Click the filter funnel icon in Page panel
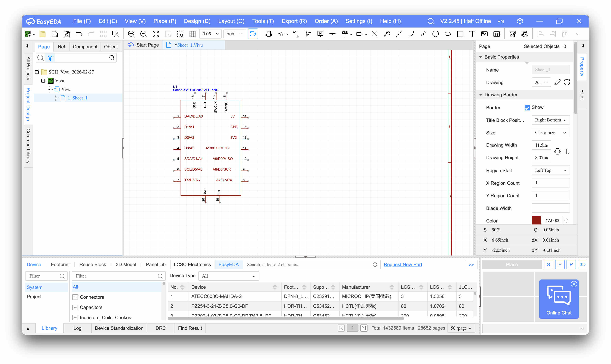611x364 pixels. point(50,58)
